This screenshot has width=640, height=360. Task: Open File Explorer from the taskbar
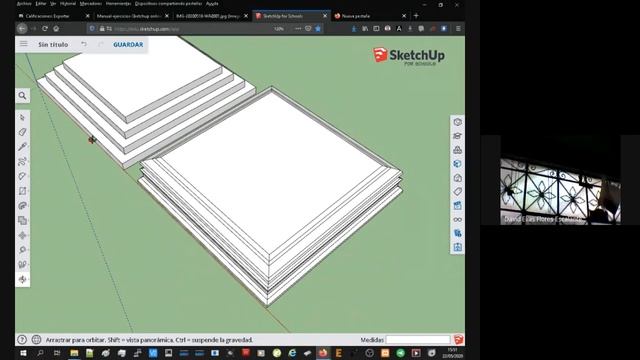(x=74, y=353)
